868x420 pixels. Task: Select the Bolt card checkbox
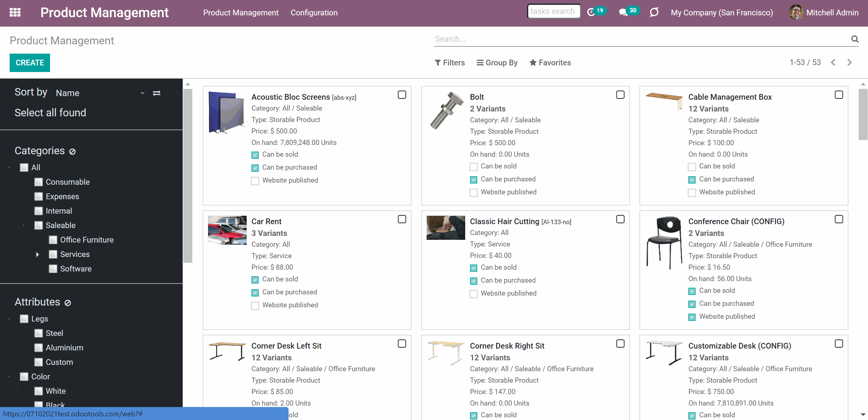[x=620, y=95]
